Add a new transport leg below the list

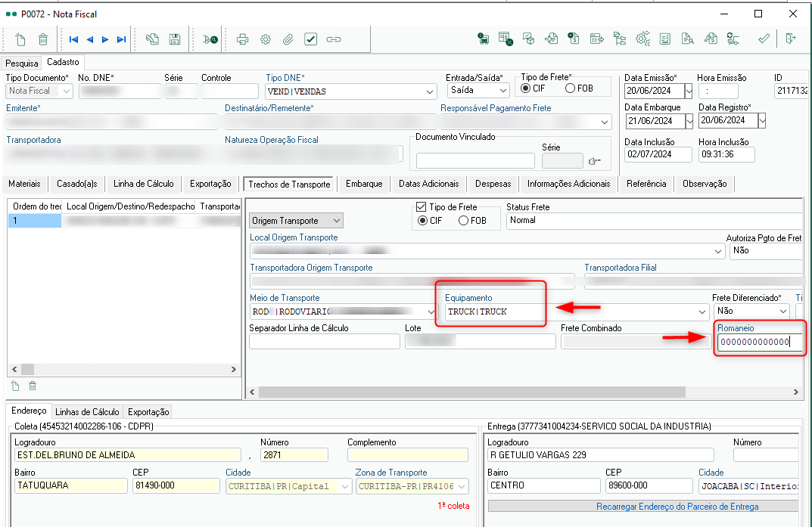[x=15, y=386]
